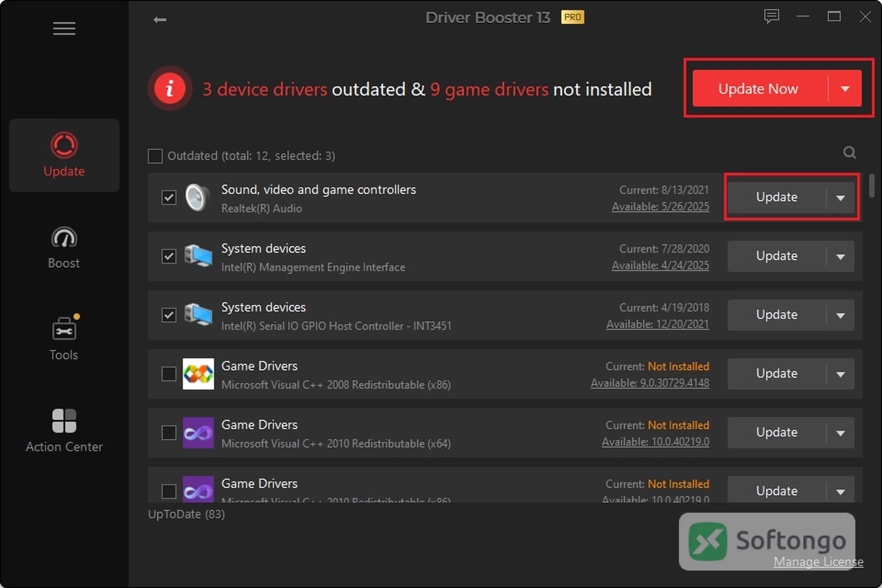Screen dimensions: 882x588
Task: Toggle the Outdated select-all checkbox
Action: click(x=155, y=156)
